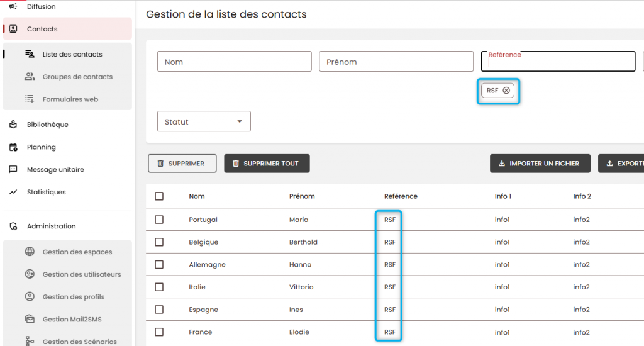Toggle the select-all header checkbox

[159, 196]
